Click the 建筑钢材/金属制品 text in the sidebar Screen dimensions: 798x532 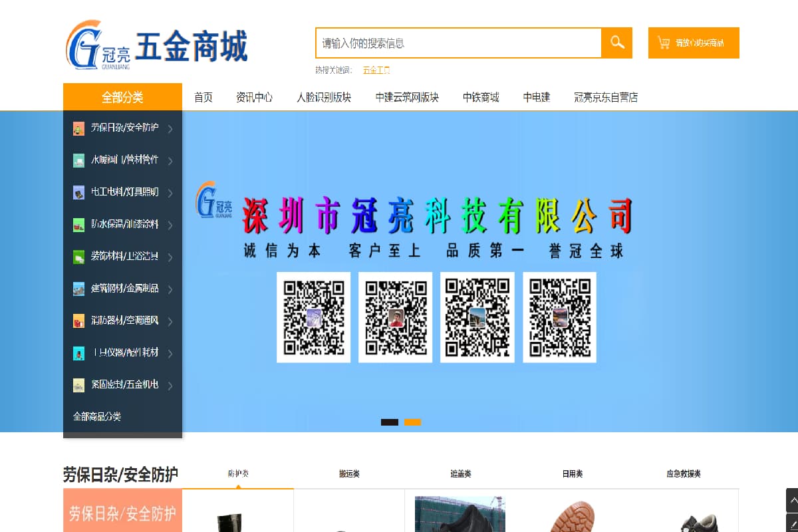click(125, 289)
